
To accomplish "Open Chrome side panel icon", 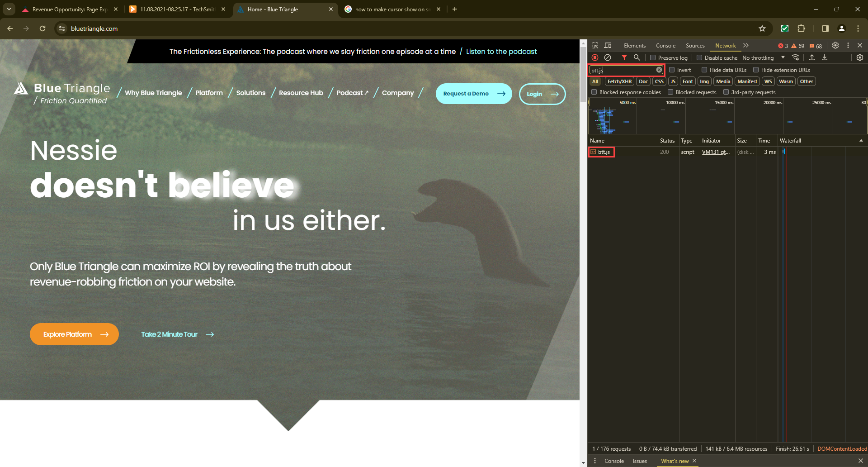I will [x=825, y=29].
